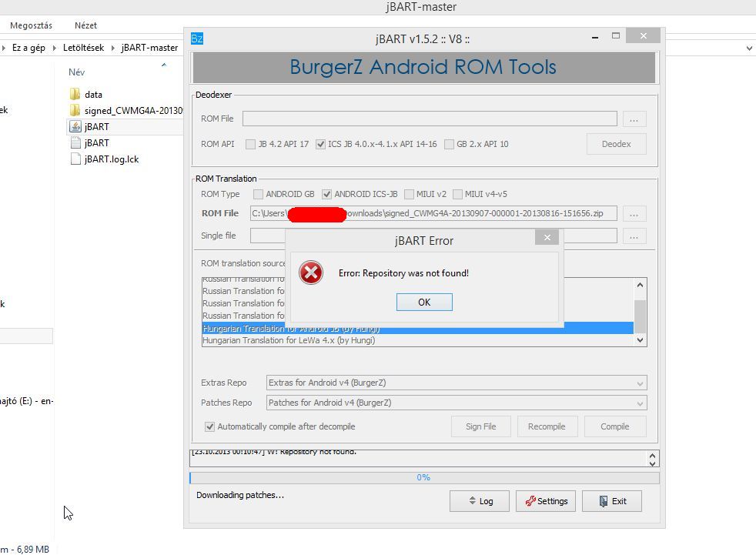Close the jBART Error dialog with X
The width and height of the screenshot is (756, 555).
(547, 237)
